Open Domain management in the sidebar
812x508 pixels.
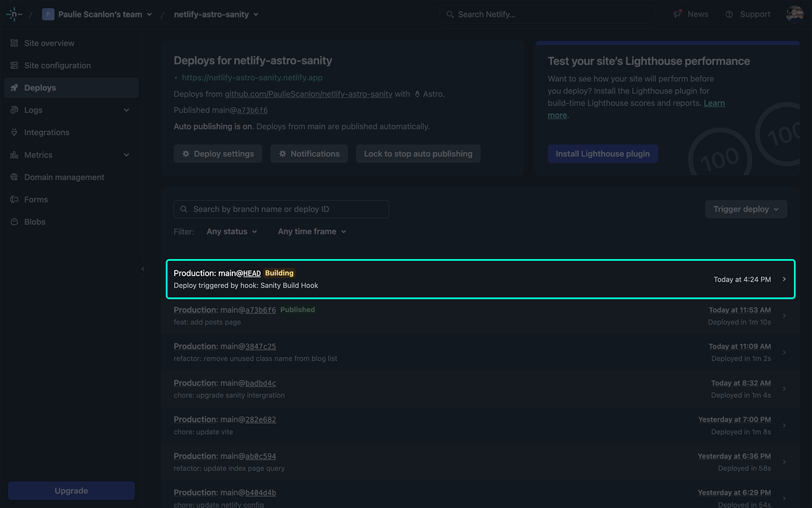[71, 177]
